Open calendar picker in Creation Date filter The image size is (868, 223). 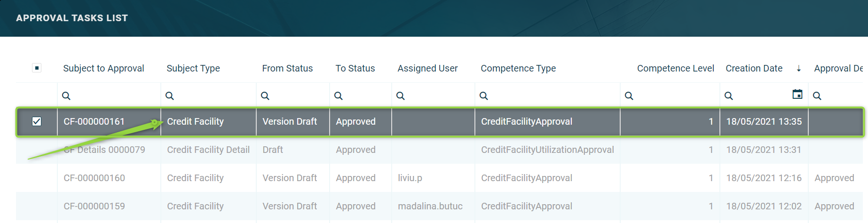click(x=797, y=95)
